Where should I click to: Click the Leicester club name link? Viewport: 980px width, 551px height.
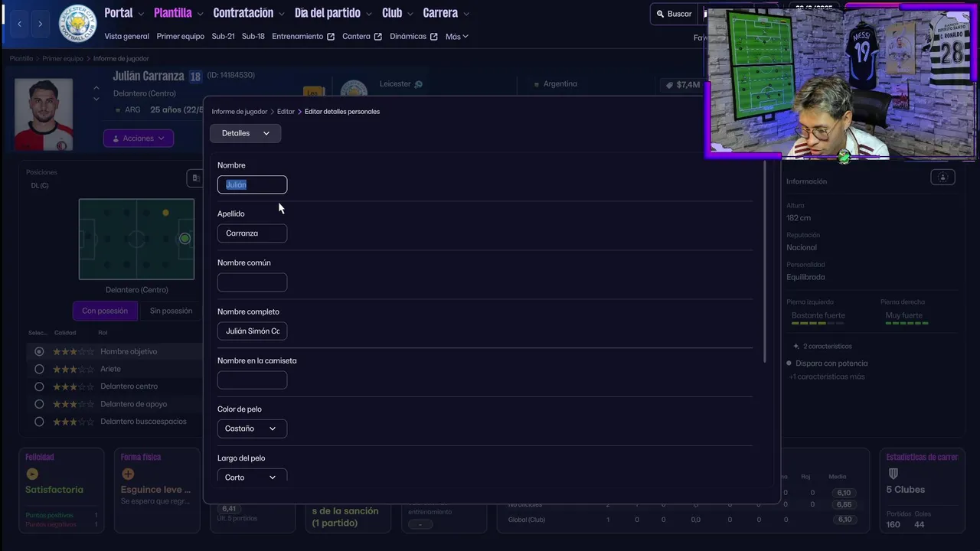coord(395,84)
